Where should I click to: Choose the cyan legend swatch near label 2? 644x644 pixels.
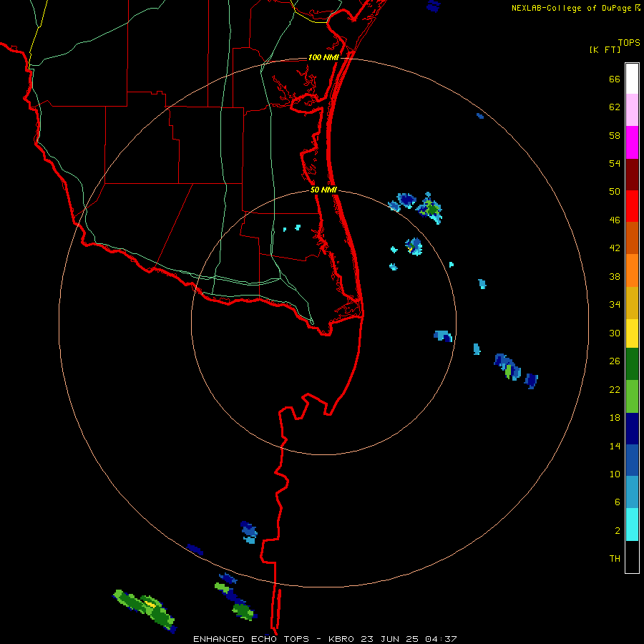coord(632,525)
